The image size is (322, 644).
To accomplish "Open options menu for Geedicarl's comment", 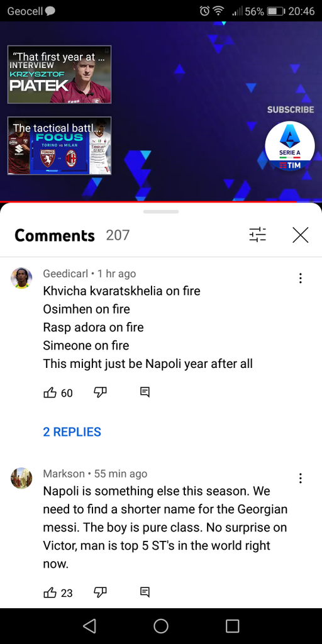I will (x=301, y=278).
